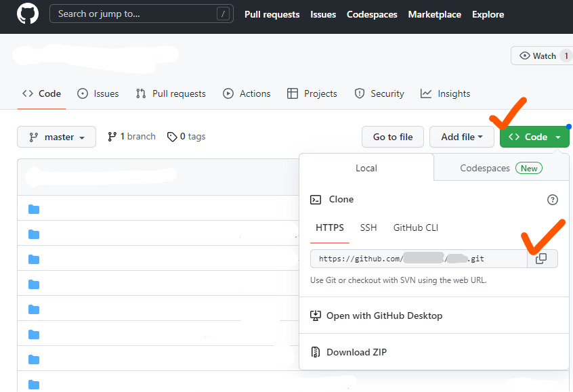Open Codespaces in the top navigation
This screenshot has width=573, height=392.
click(x=372, y=14)
